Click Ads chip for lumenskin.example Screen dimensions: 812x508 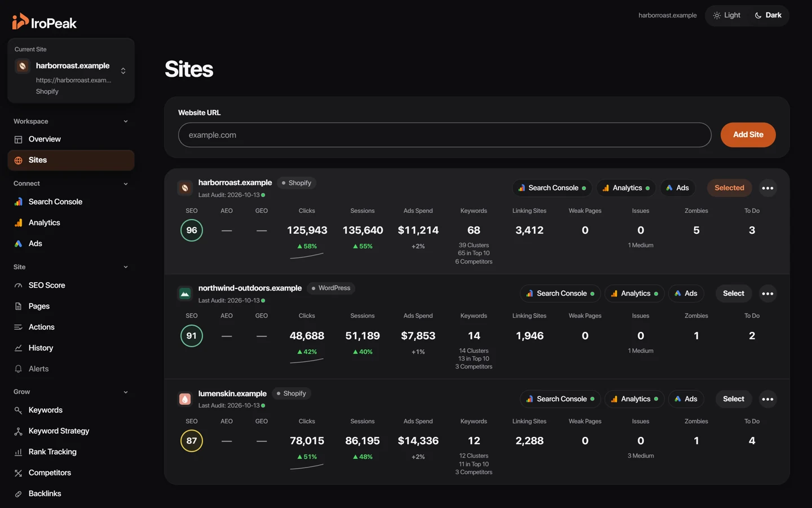point(686,399)
